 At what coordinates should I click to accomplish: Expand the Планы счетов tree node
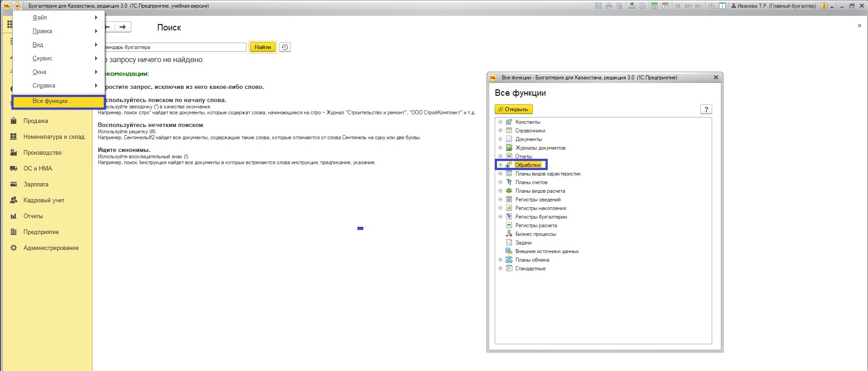click(x=500, y=182)
